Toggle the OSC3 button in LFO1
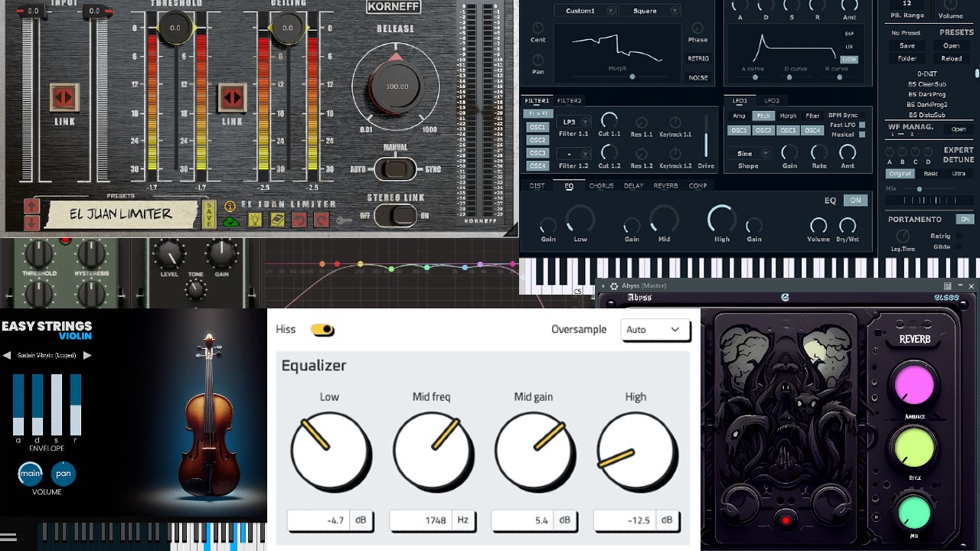Image resolution: width=980 pixels, height=551 pixels. pyautogui.click(x=788, y=131)
